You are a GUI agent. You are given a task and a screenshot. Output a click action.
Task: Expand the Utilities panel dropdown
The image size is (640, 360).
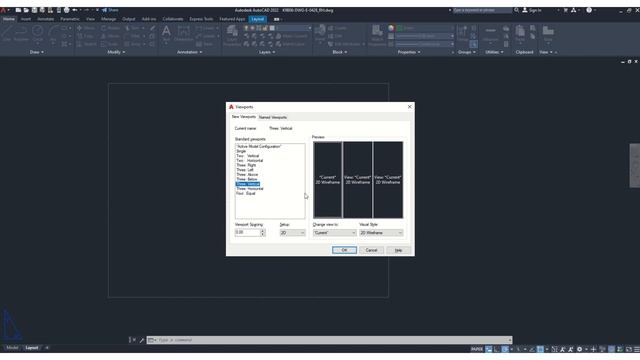(494, 52)
